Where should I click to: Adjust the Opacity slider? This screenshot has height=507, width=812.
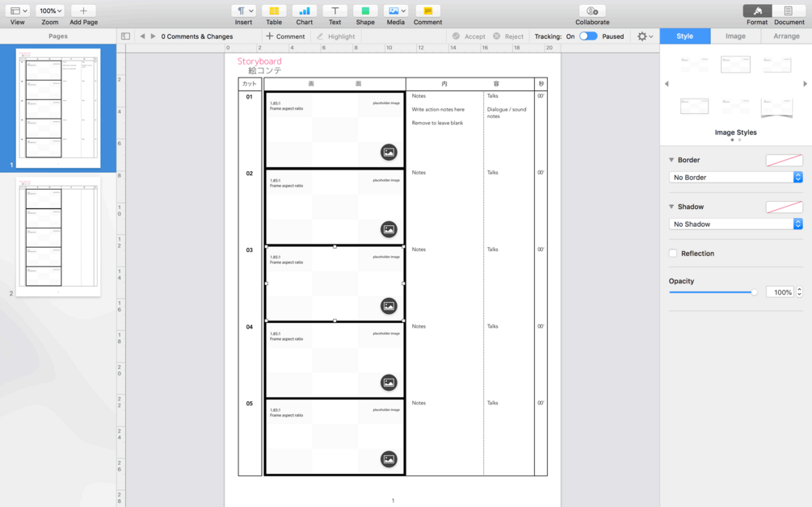[x=713, y=292]
